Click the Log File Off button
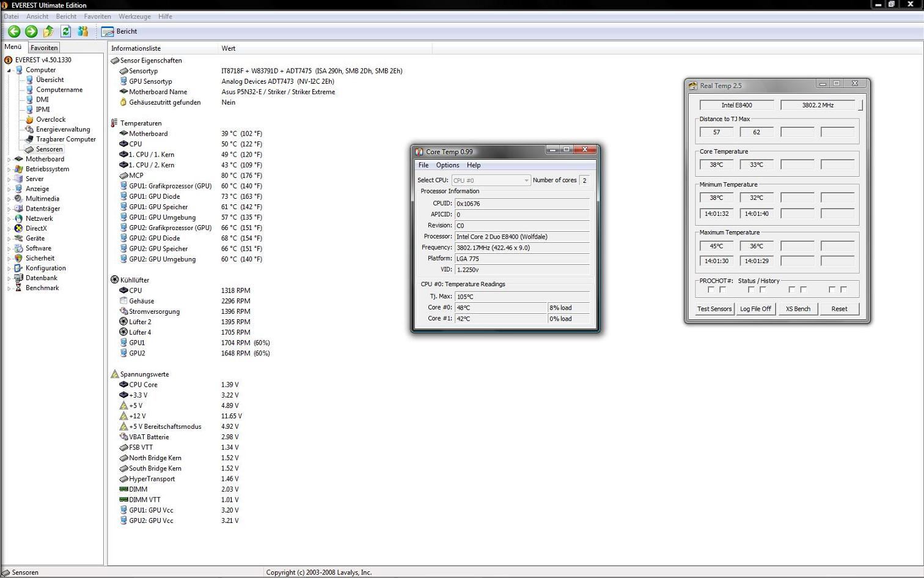This screenshot has height=578, width=924. 755,309
